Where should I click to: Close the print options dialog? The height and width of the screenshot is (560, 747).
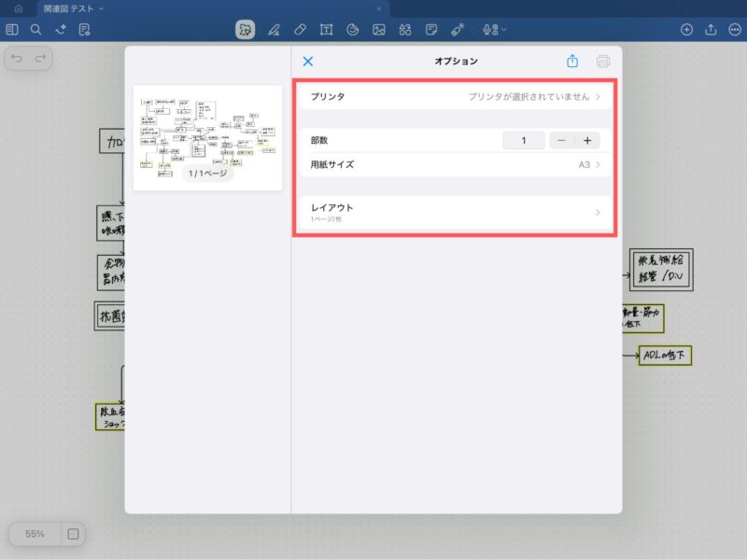pyautogui.click(x=308, y=62)
